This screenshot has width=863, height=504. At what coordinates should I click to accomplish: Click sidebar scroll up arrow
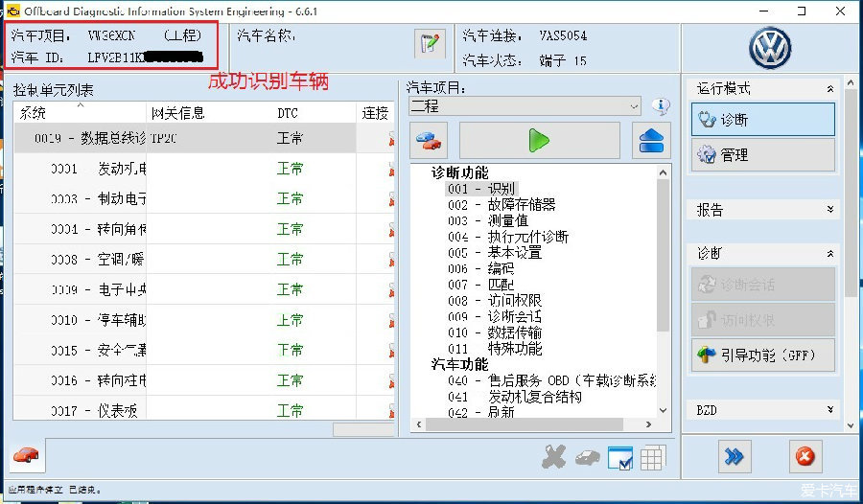tap(851, 83)
